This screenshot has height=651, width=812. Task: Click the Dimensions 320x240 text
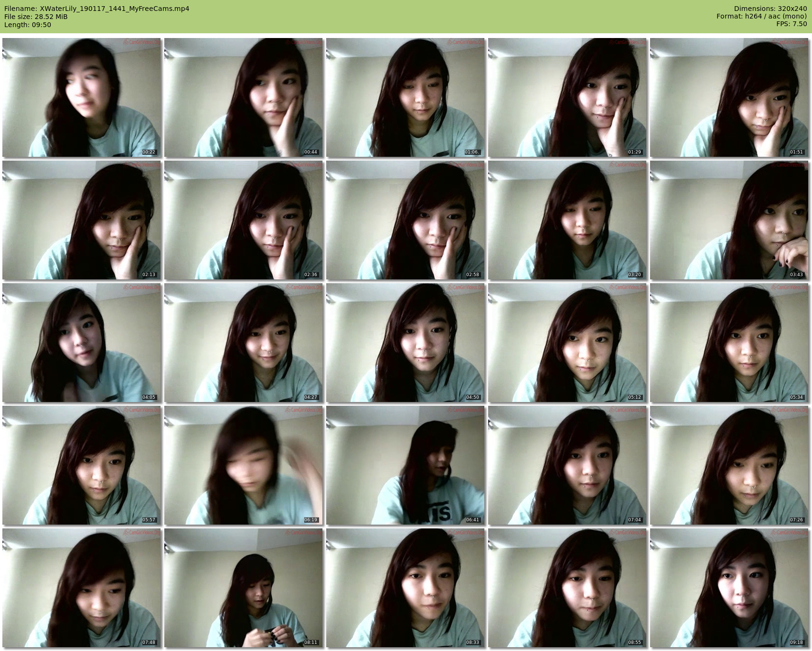pos(770,9)
